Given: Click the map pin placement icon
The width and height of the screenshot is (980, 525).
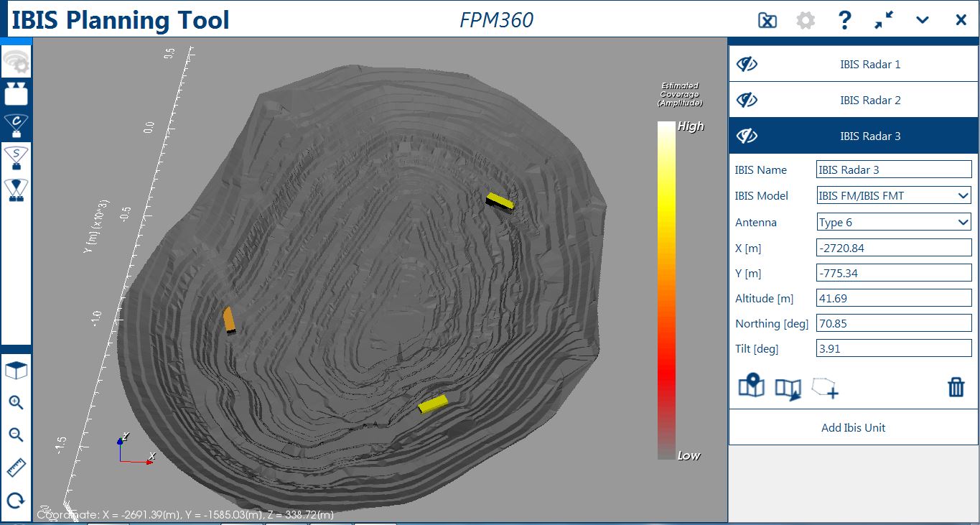Looking at the screenshot, I should coord(752,386).
